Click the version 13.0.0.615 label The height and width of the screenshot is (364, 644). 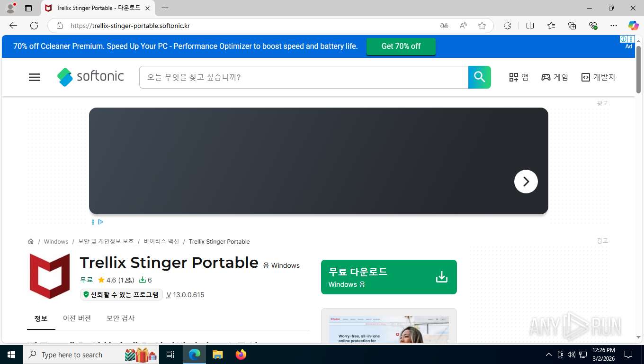tap(185, 295)
